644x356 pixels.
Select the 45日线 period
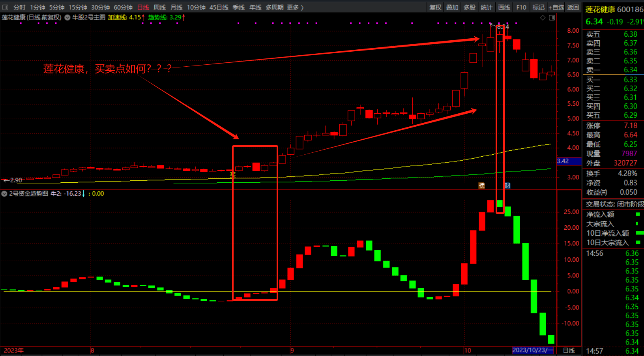[x=219, y=7]
